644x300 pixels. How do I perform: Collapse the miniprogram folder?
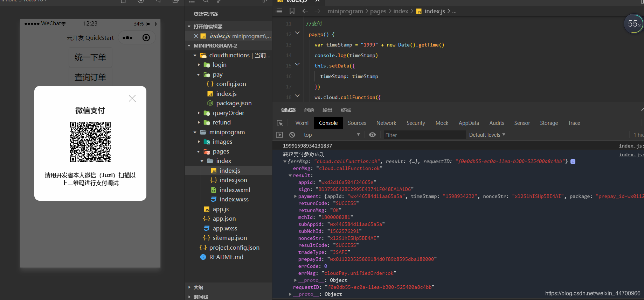pyautogui.click(x=195, y=132)
